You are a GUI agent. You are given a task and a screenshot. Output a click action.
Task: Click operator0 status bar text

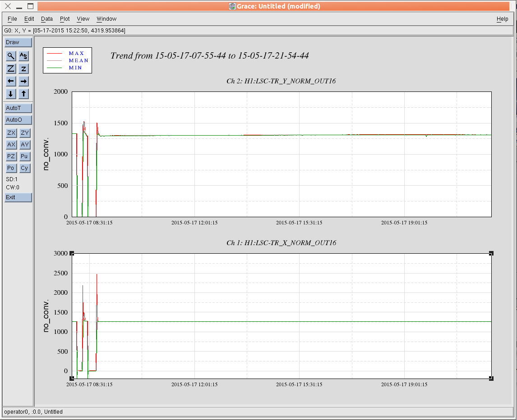click(x=33, y=412)
